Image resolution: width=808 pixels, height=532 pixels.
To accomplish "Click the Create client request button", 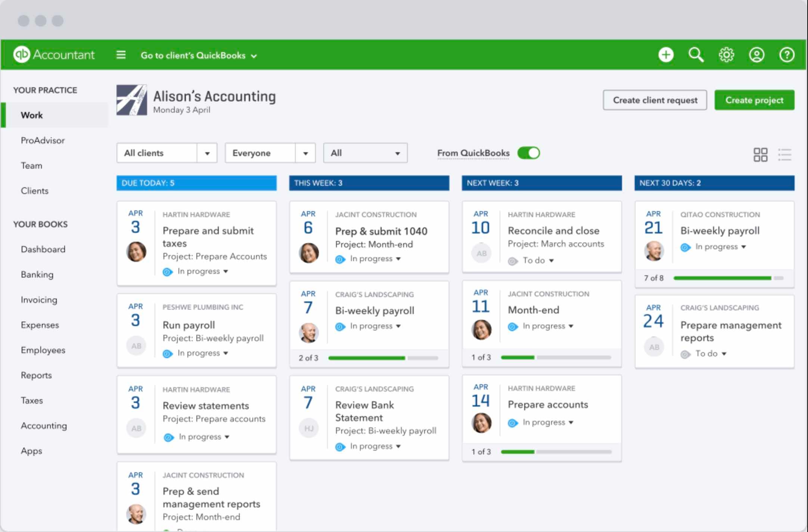I will (655, 100).
